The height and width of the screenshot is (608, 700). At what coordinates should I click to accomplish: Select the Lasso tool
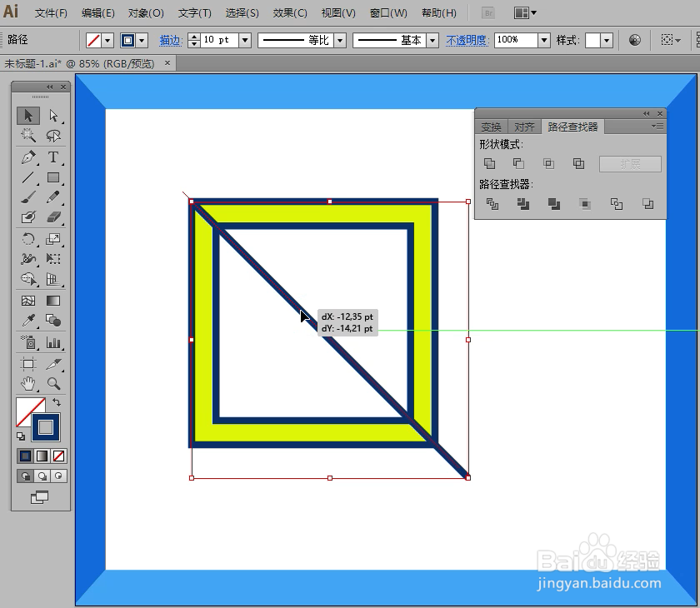(x=53, y=135)
